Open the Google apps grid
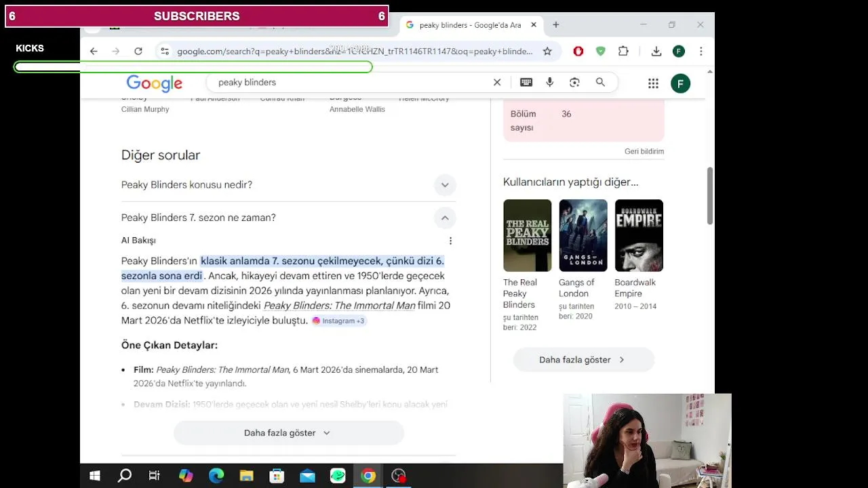This screenshot has width=868, height=488. (653, 83)
